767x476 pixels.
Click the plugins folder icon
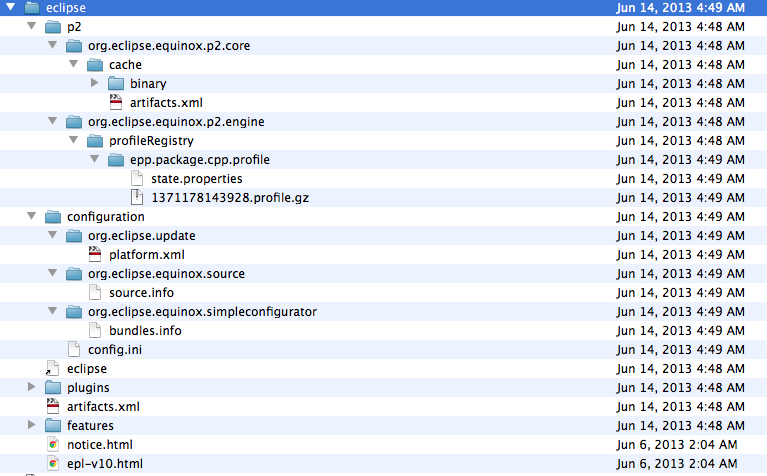tap(53, 388)
